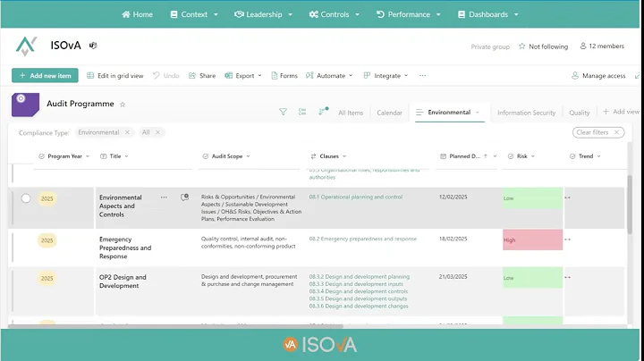This screenshot has width=644, height=361.
Task: Switch to the Quality view
Action: click(579, 113)
